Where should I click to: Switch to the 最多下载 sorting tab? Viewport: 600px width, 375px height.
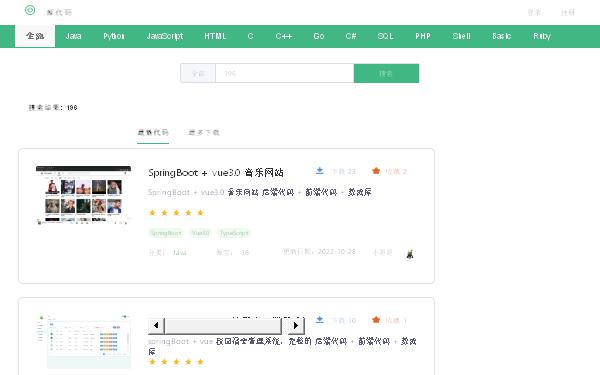coord(204,132)
